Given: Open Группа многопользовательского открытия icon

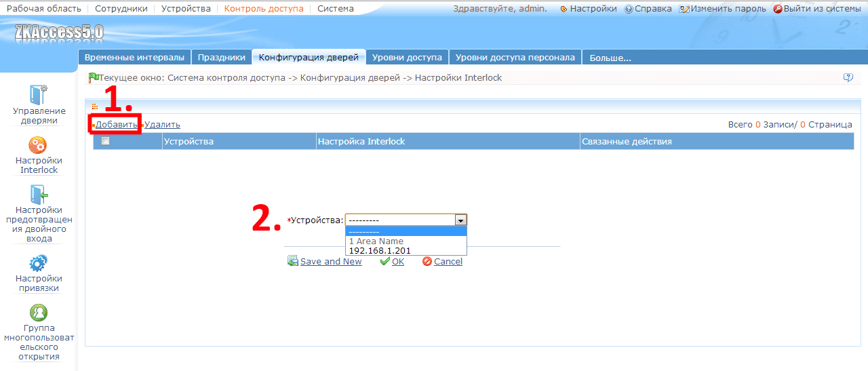Looking at the screenshot, I should pos(39,313).
